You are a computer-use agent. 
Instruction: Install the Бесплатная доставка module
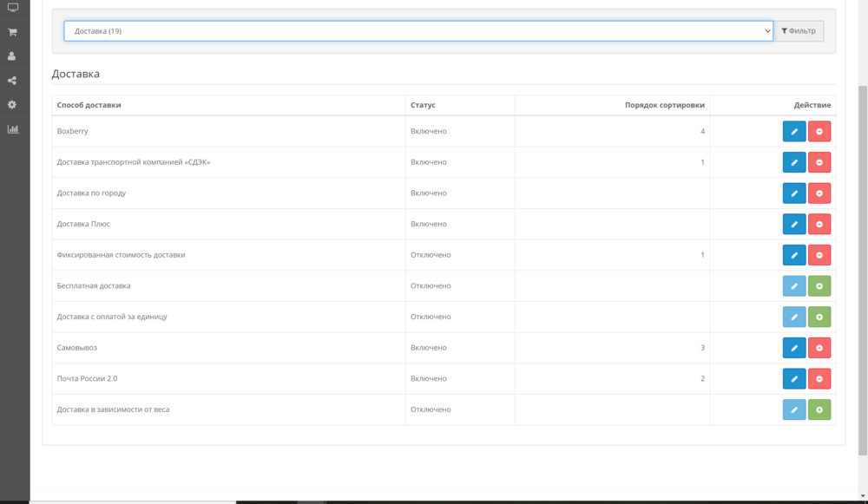tap(819, 286)
